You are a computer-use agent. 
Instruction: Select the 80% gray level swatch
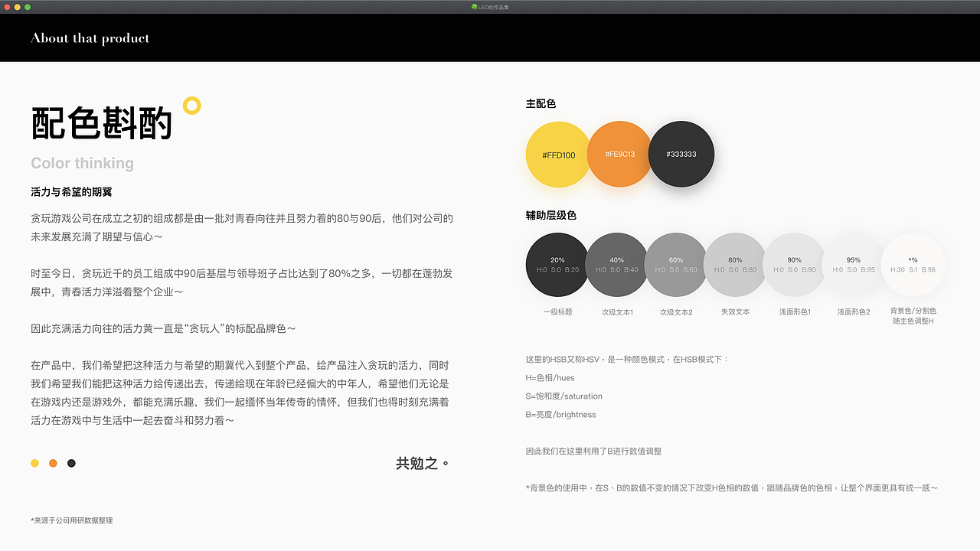pyautogui.click(x=735, y=265)
